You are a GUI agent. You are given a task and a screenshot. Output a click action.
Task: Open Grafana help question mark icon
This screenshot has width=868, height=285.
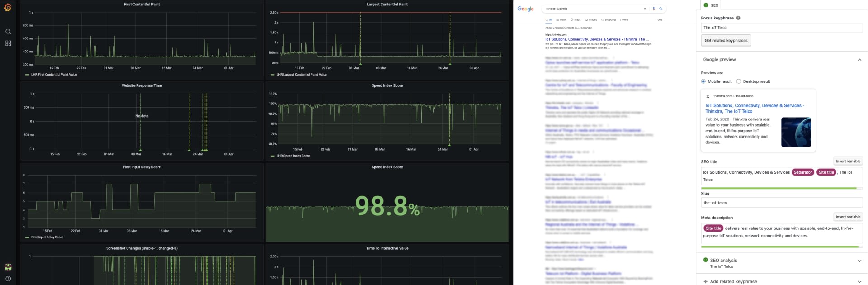[x=8, y=279]
